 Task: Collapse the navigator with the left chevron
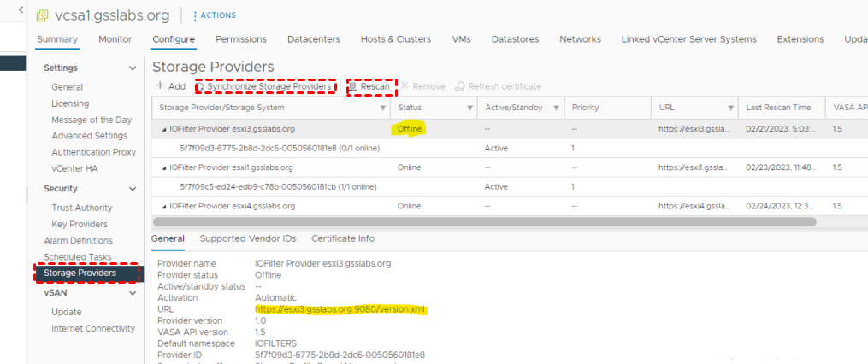(21, 10)
